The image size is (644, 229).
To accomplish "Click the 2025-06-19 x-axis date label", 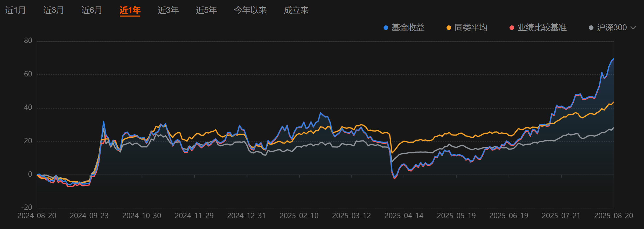I will [x=509, y=216].
